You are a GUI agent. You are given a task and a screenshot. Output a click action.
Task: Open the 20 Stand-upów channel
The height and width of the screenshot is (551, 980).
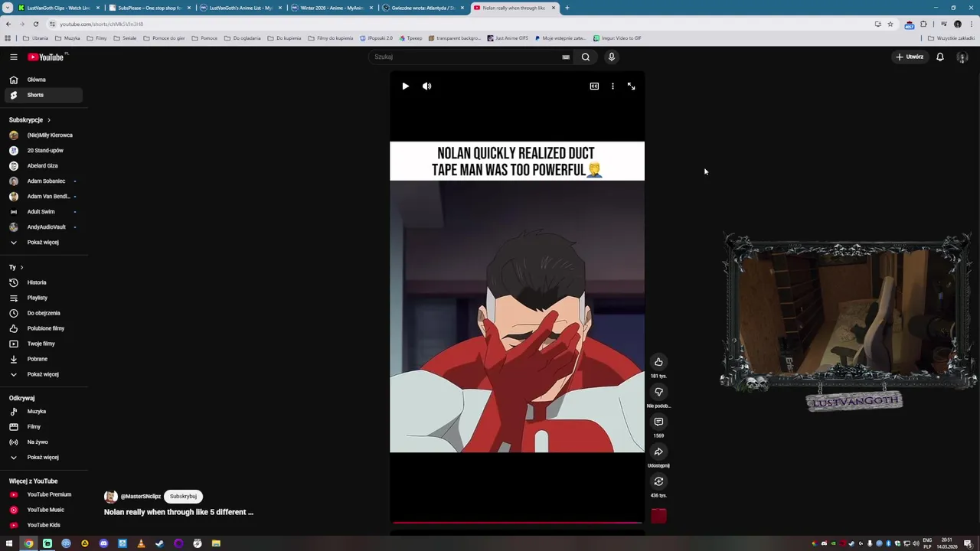43,151
